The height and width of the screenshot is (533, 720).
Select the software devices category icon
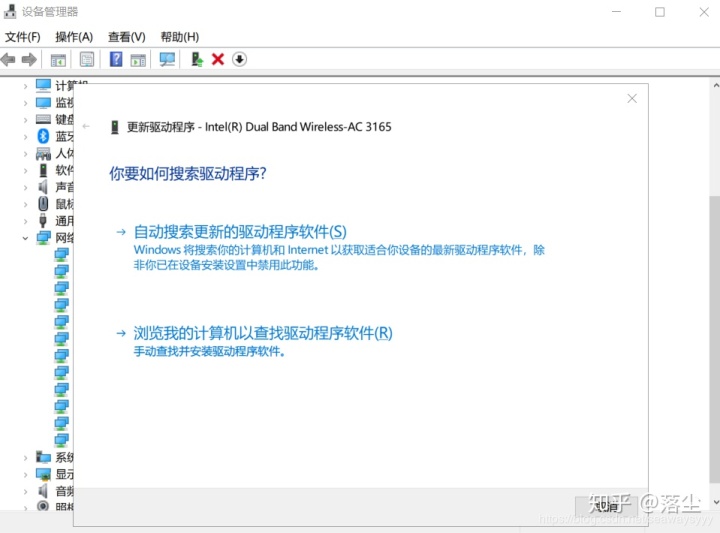43,170
